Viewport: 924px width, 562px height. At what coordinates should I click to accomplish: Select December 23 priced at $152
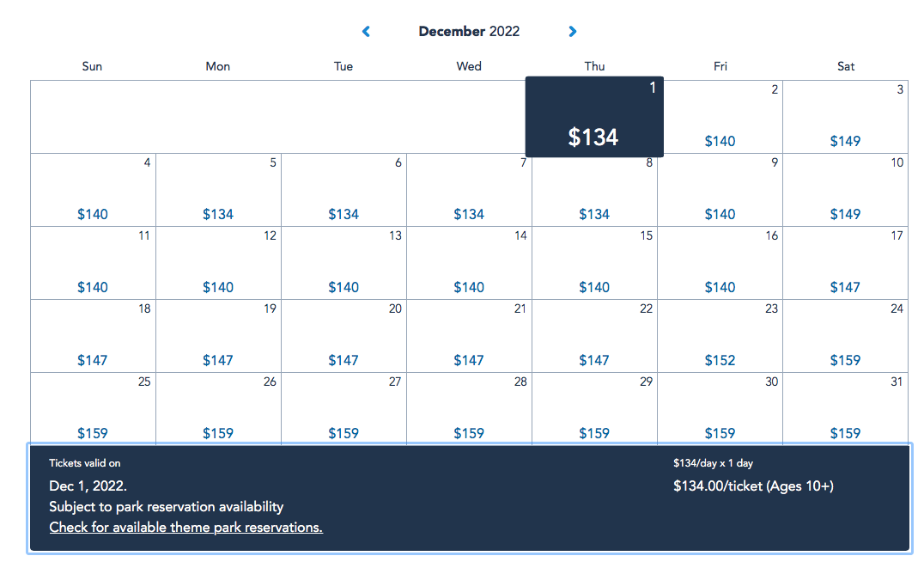click(x=720, y=336)
